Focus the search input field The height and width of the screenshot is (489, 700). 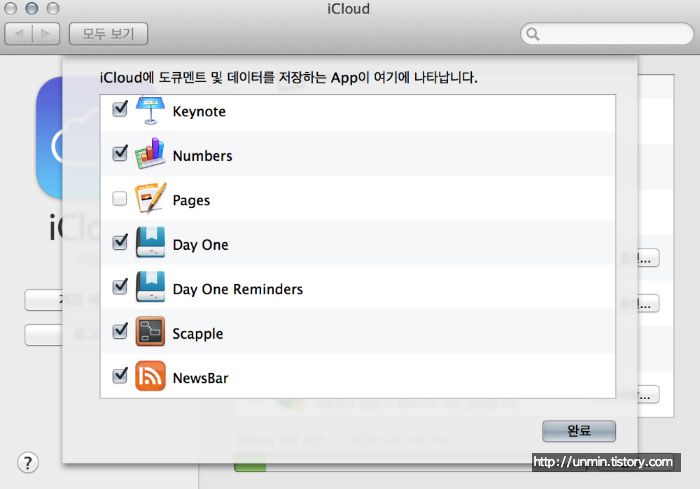[x=607, y=34]
